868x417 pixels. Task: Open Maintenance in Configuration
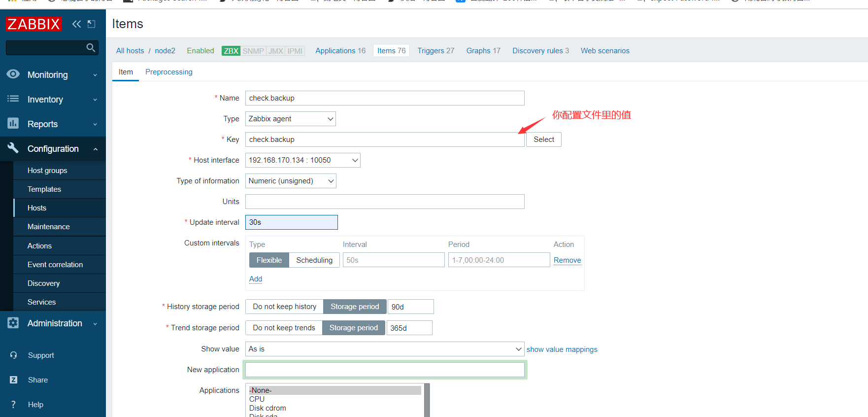tap(60, 227)
